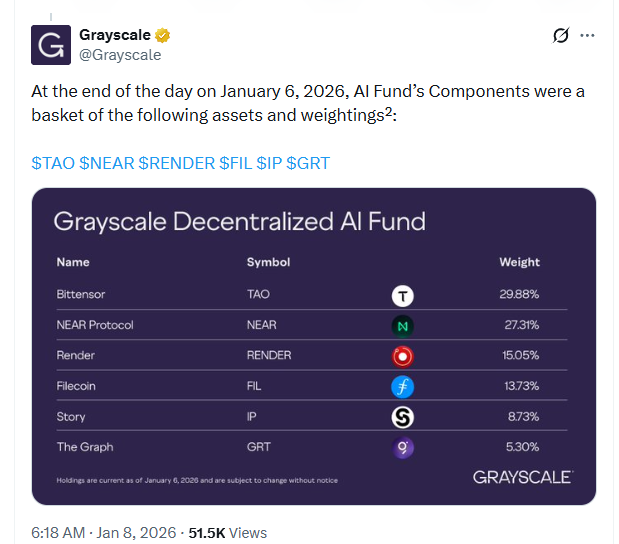The height and width of the screenshot is (544, 619).
Task: Click the $RENDER cashtag
Action: pos(176,162)
